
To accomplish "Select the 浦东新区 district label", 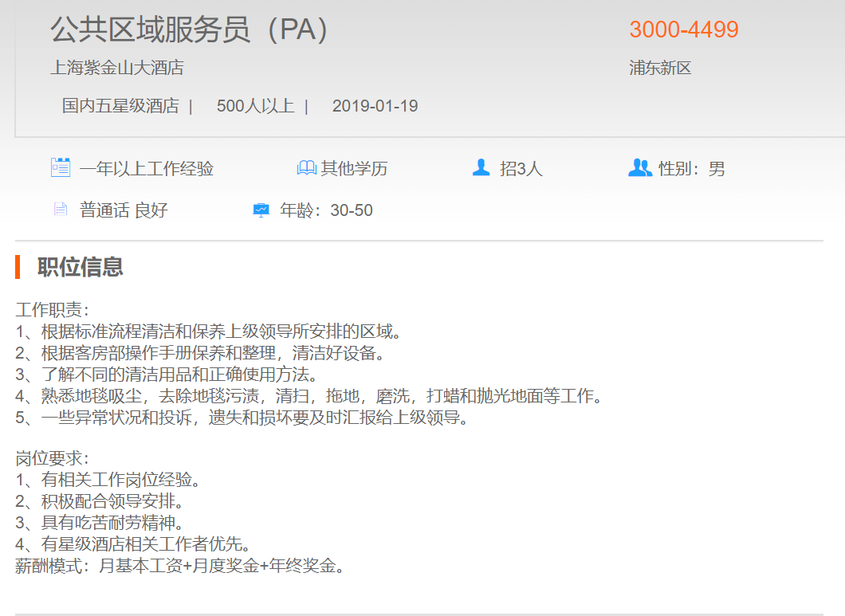I will [660, 68].
